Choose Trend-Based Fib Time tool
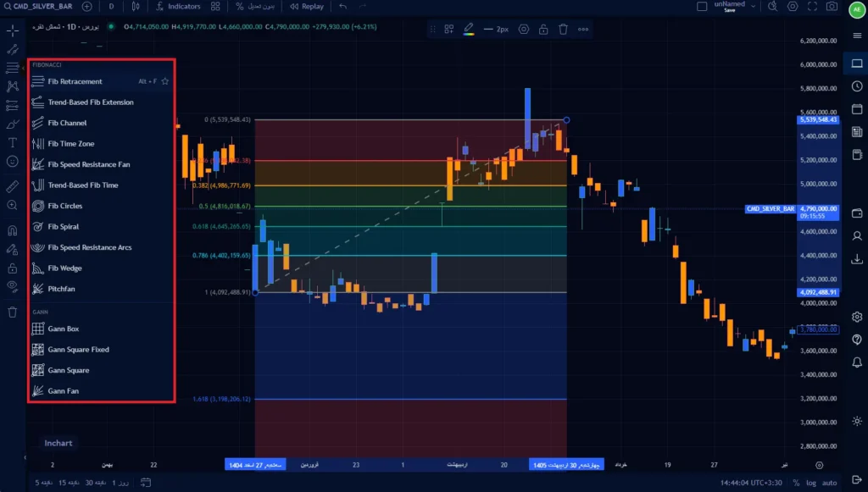The width and height of the screenshot is (868, 492). [101, 185]
